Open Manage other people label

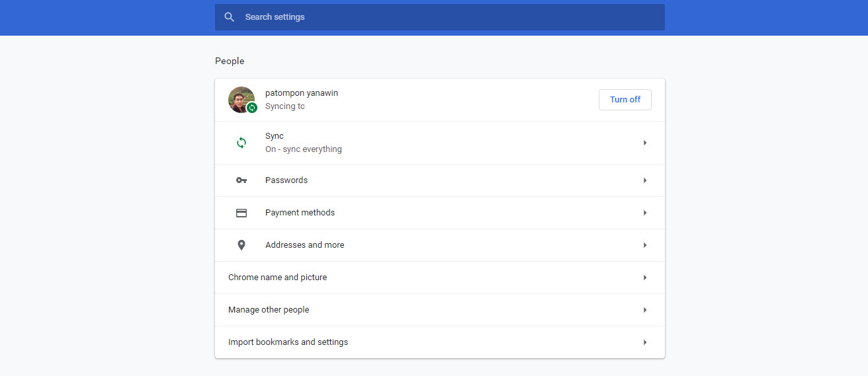click(x=269, y=310)
